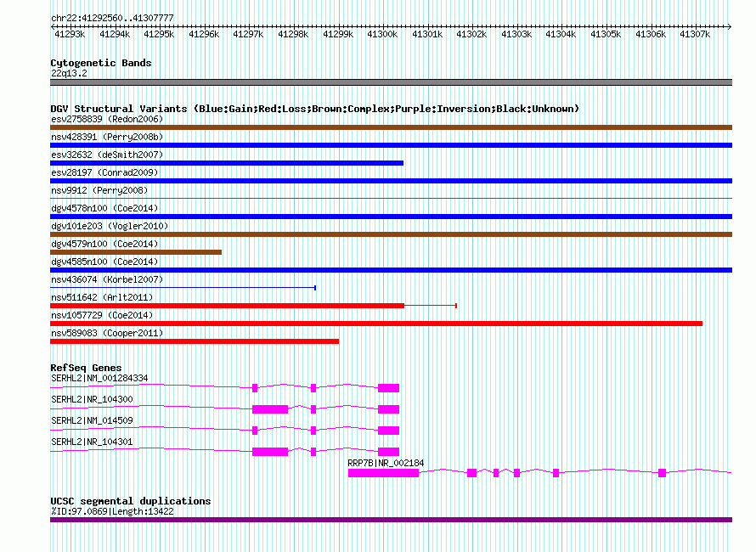Open variant dgv101e203 (Vogler2010) label

(110, 226)
